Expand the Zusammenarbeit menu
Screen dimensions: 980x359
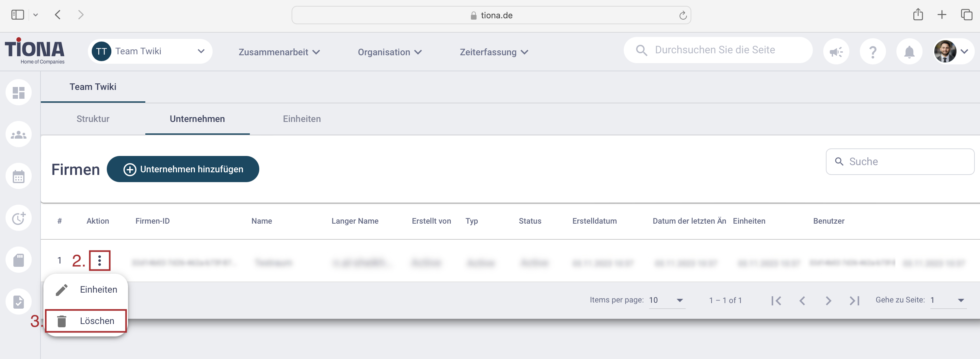click(x=279, y=52)
